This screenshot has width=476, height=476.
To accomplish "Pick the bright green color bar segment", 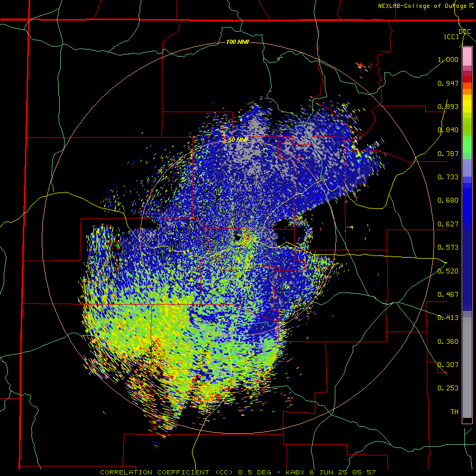I will 467,144.
